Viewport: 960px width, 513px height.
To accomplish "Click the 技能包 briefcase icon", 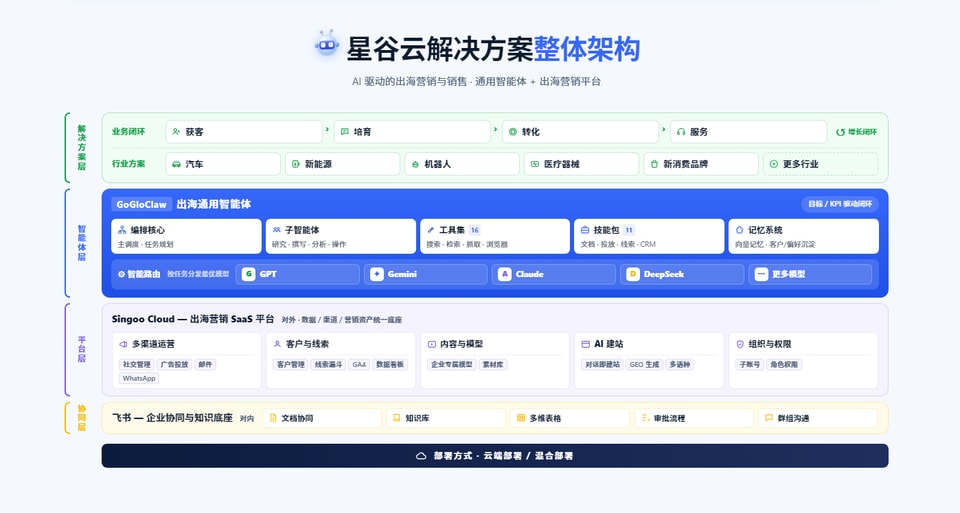I will tap(585, 230).
